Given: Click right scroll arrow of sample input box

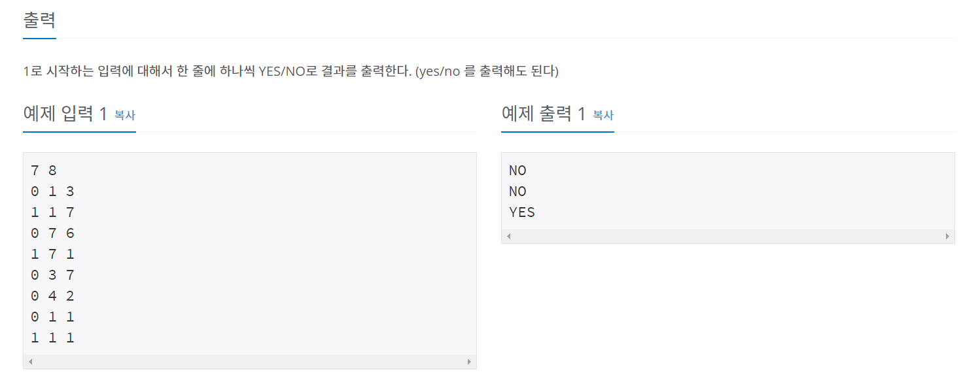Looking at the screenshot, I should [x=468, y=361].
